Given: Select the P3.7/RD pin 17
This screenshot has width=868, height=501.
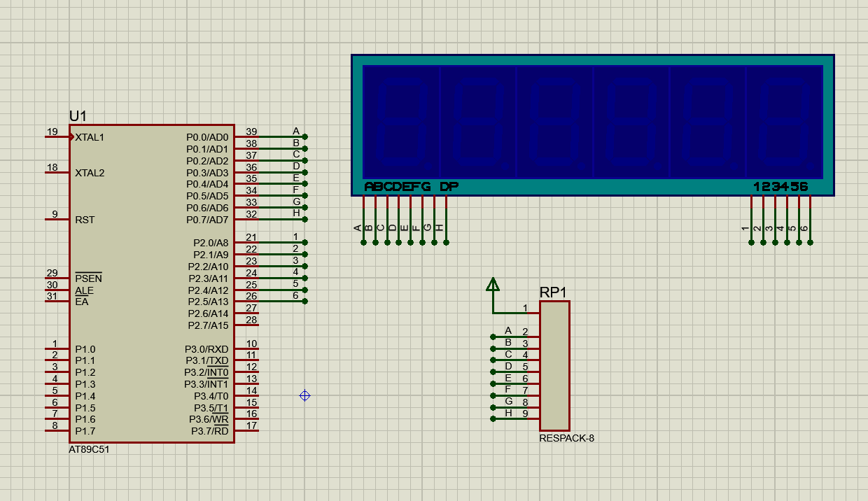Looking at the screenshot, I should (246, 430).
